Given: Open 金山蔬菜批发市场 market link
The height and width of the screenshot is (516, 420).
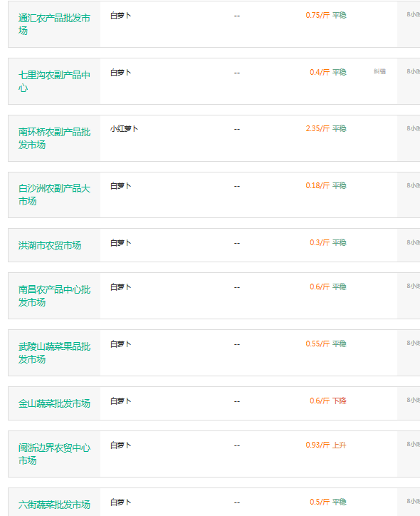Looking at the screenshot, I should pos(54,403).
